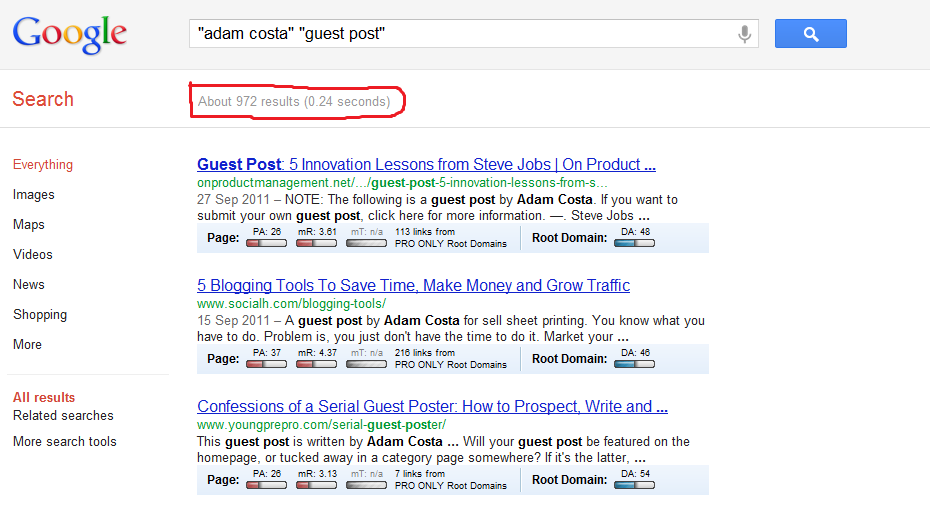Screen dimensions: 930x512
Task: Click 7 links from Root Domains text
Action: coord(451,480)
